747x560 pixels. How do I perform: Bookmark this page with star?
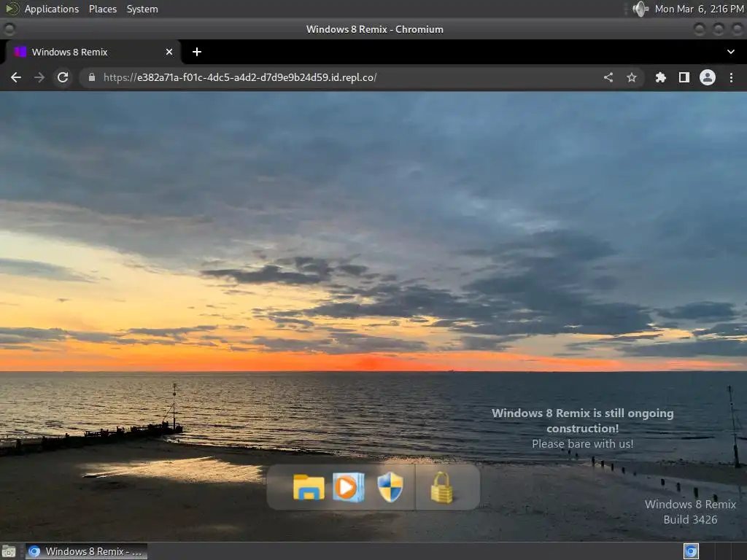tap(632, 77)
